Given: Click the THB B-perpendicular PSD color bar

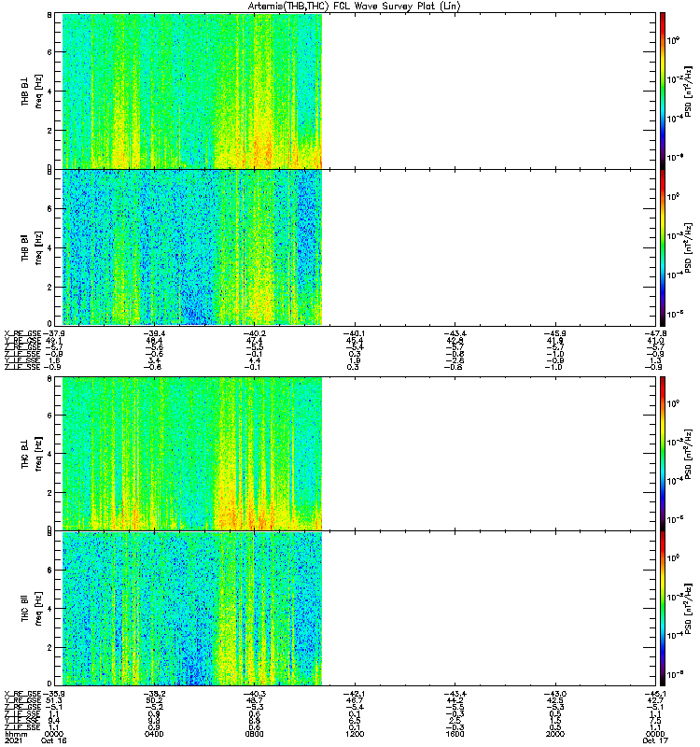Looking at the screenshot, I should click(663, 91).
